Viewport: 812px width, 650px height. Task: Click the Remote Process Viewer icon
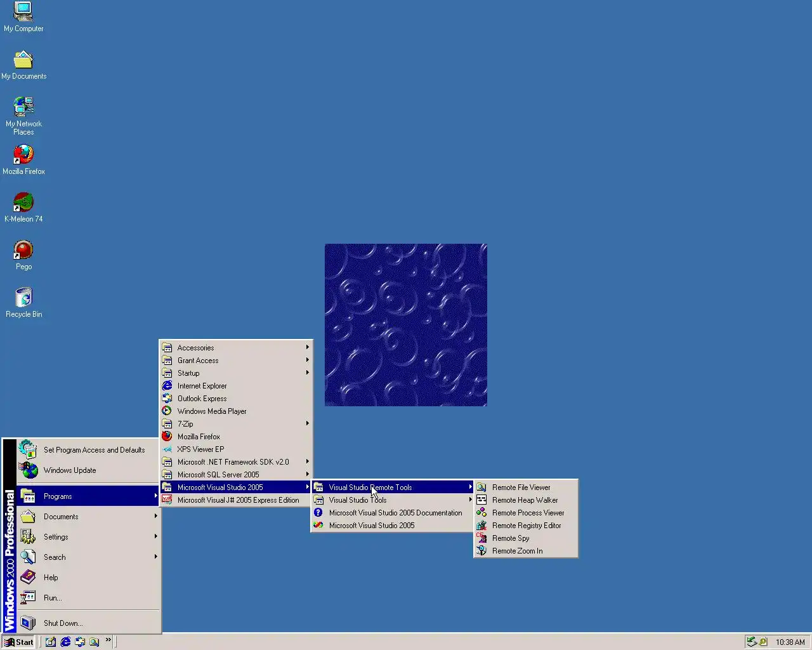[x=481, y=513]
